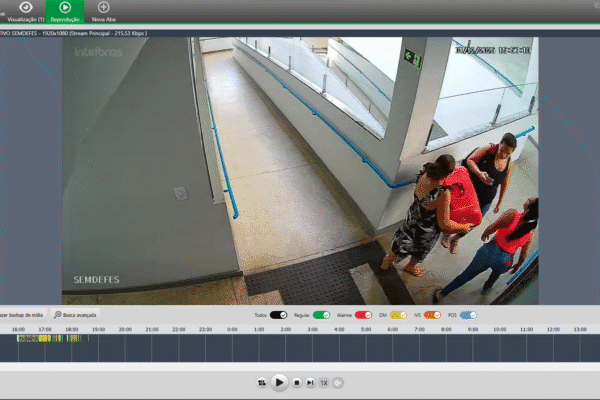Screen dimensions: 600x400
Task: Click the backup de mídia button
Action: pyautogui.click(x=22, y=314)
